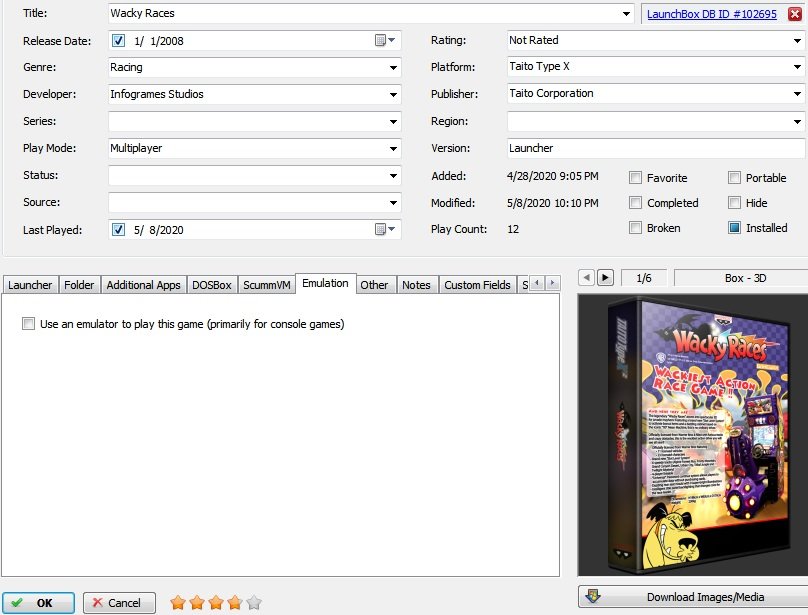The image size is (808, 615).
Task: Switch to the Additional Apps tab
Action: click(x=143, y=285)
